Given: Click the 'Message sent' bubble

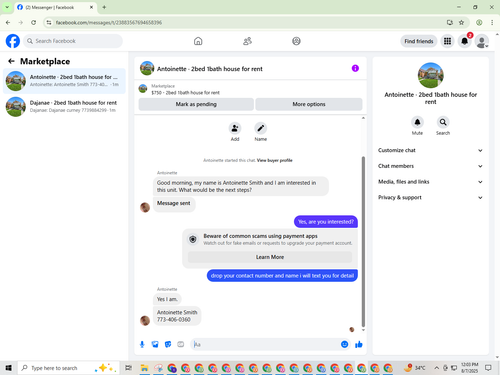Looking at the screenshot, I should (174, 203).
